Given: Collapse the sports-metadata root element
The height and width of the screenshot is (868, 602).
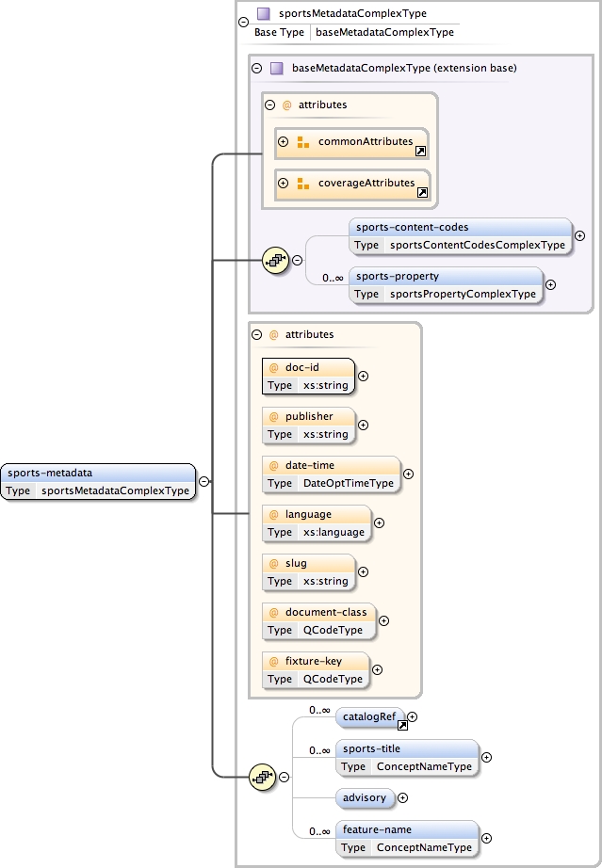Looking at the screenshot, I should [x=204, y=481].
